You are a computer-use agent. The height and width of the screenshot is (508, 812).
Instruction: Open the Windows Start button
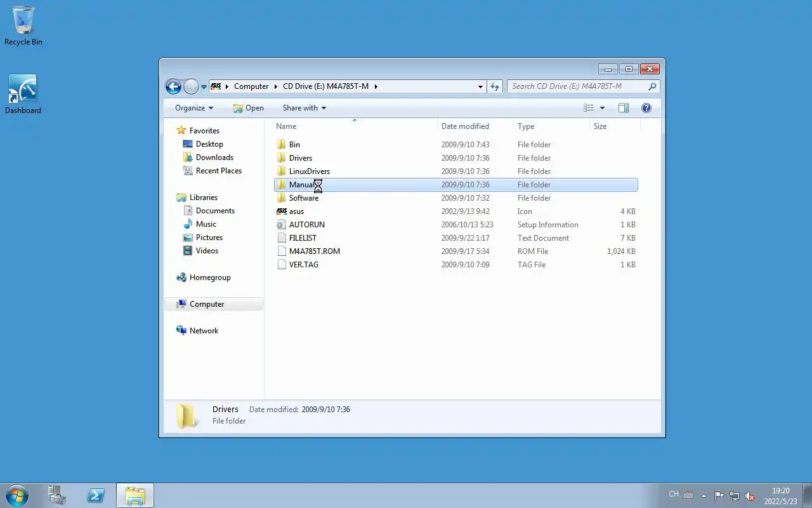[17, 495]
